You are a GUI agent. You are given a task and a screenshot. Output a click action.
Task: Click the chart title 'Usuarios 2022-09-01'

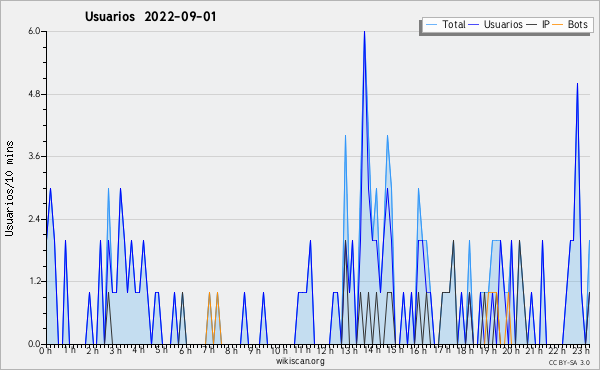(x=150, y=17)
